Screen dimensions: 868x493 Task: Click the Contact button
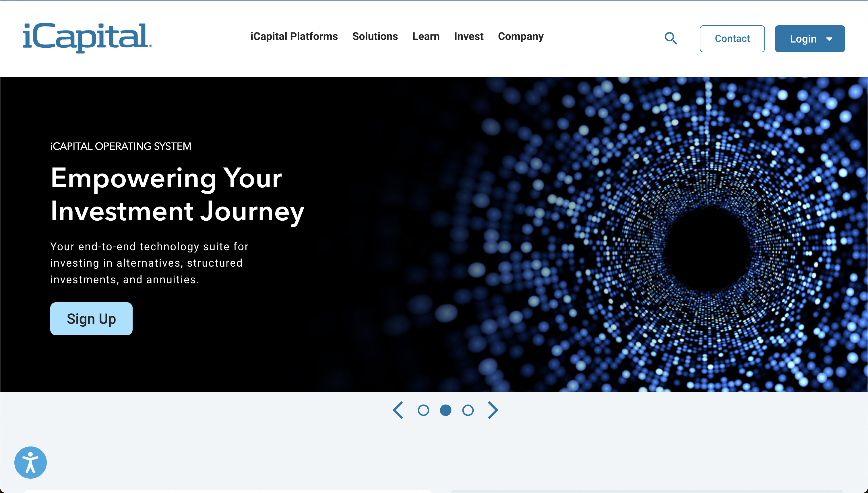[732, 38]
